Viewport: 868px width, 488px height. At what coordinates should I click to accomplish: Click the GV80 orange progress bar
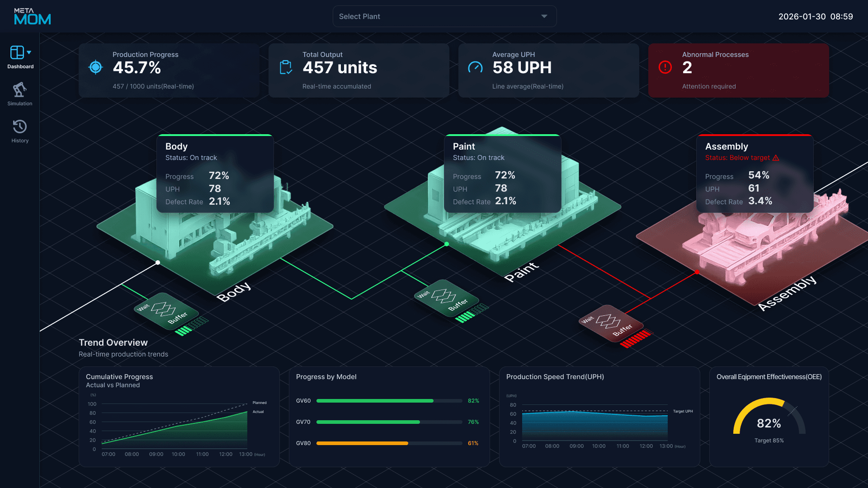(x=362, y=443)
